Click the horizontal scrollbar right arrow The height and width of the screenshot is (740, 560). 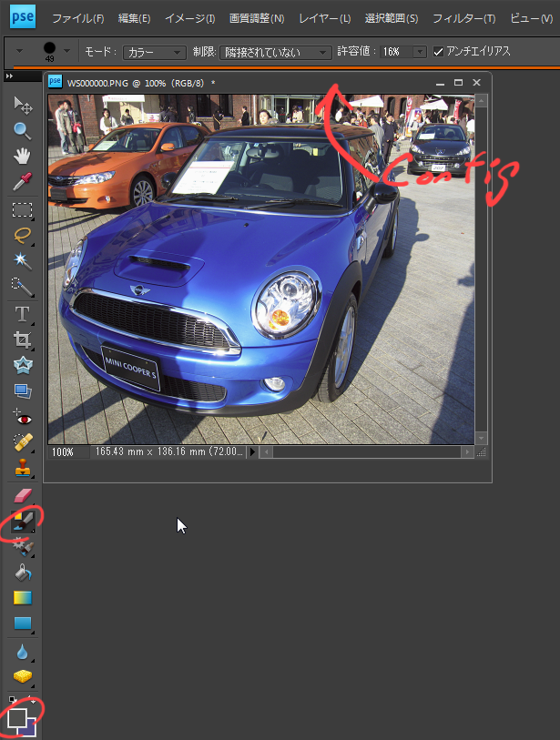click(x=467, y=452)
